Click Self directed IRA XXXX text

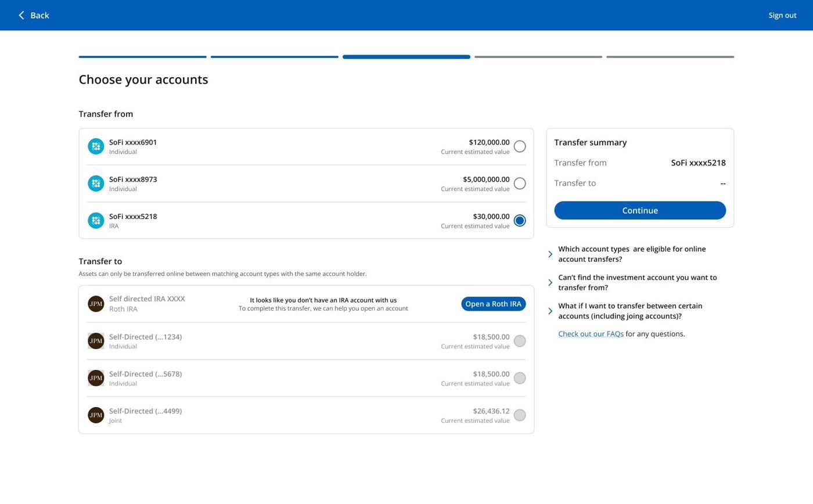[147, 299]
